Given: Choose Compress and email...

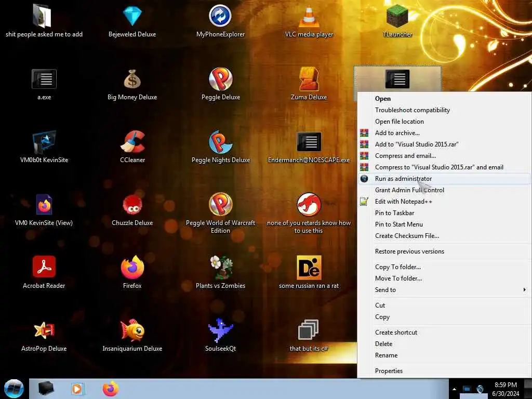Looking at the screenshot, I should pyautogui.click(x=445, y=156).
